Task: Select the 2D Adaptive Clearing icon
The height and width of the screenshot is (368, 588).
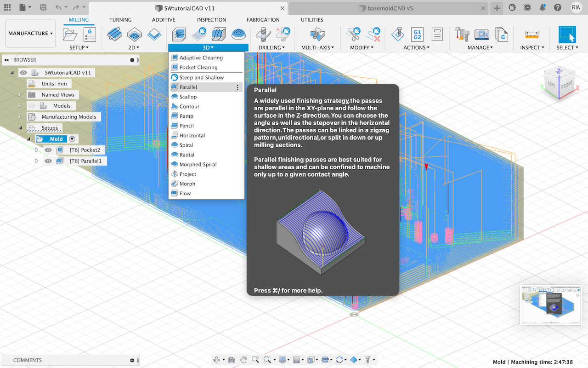Action: [x=114, y=34]
